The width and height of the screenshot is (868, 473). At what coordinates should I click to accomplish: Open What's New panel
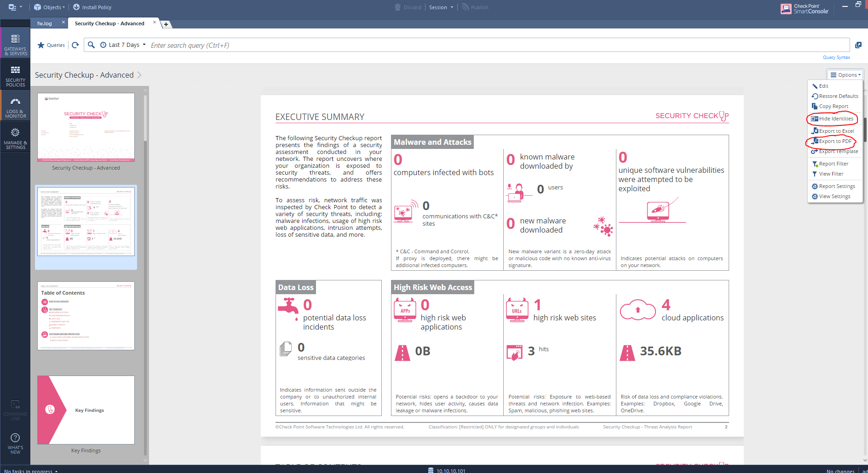coord(15,443)
